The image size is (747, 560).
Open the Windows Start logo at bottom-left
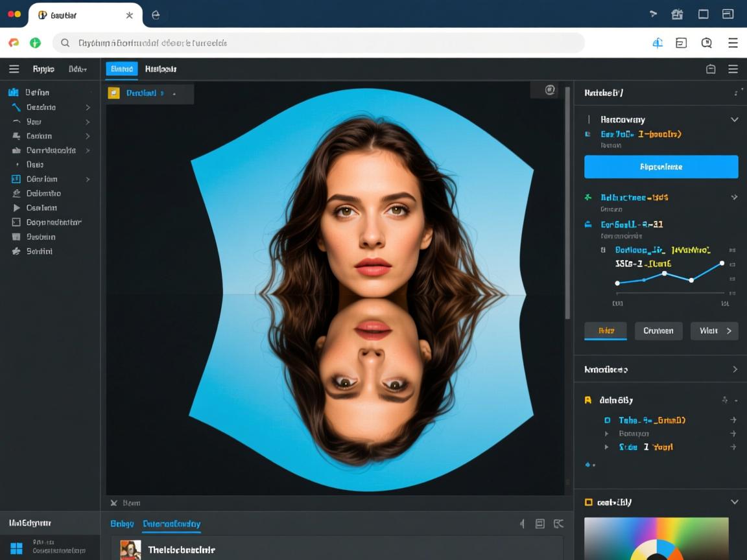click(16, 548)
